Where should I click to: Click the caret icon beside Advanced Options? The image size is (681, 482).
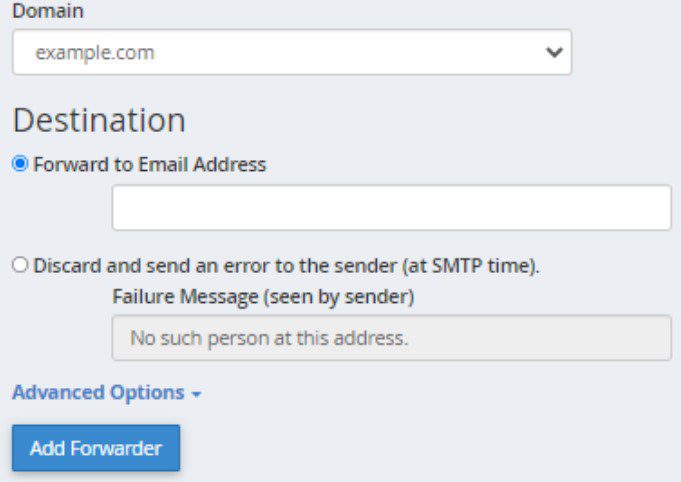pyautogui.click(x=197, y=394)
